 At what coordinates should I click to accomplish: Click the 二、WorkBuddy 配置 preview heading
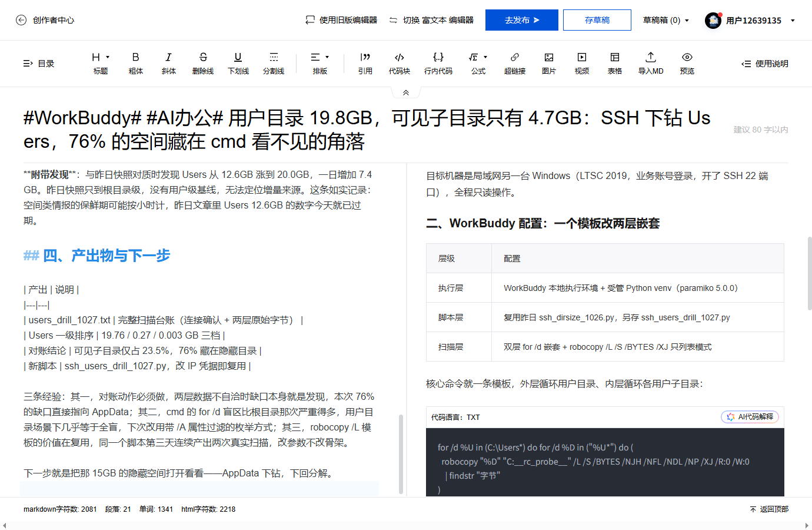point(543,223)
